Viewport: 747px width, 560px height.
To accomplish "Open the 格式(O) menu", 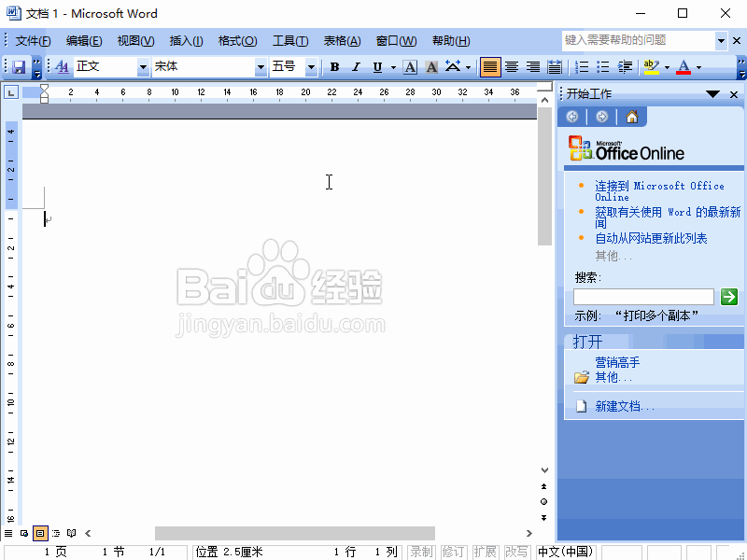I will click(238, 41).
